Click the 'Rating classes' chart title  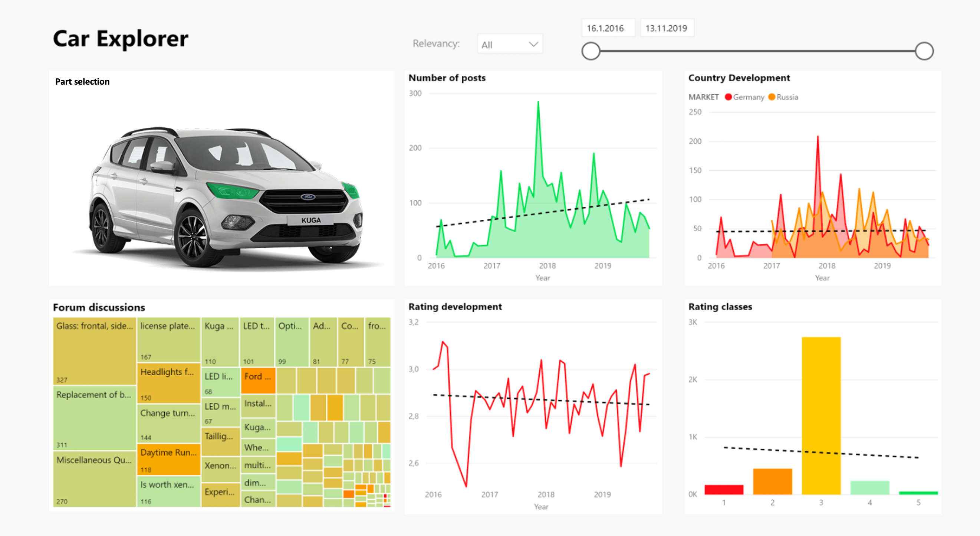tap(720, 307)
